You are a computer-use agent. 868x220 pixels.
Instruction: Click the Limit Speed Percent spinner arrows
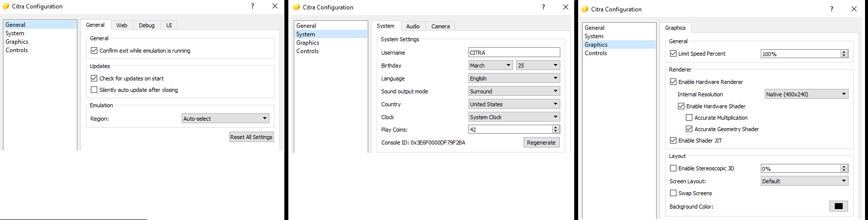pos(845,54)
